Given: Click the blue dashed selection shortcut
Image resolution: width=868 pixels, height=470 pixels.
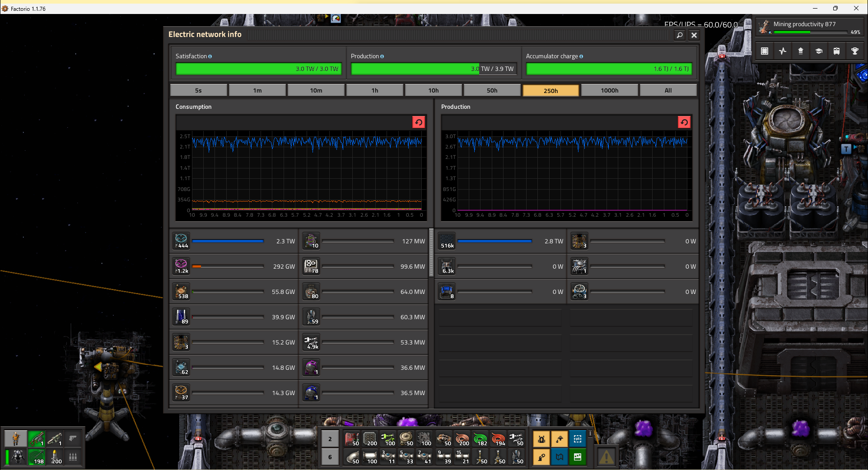Looking at the screenshot, I should (578, 439).
